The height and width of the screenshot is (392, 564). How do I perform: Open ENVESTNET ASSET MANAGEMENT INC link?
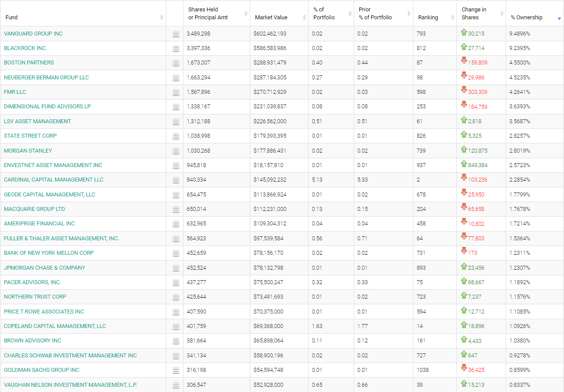[53, 165]
